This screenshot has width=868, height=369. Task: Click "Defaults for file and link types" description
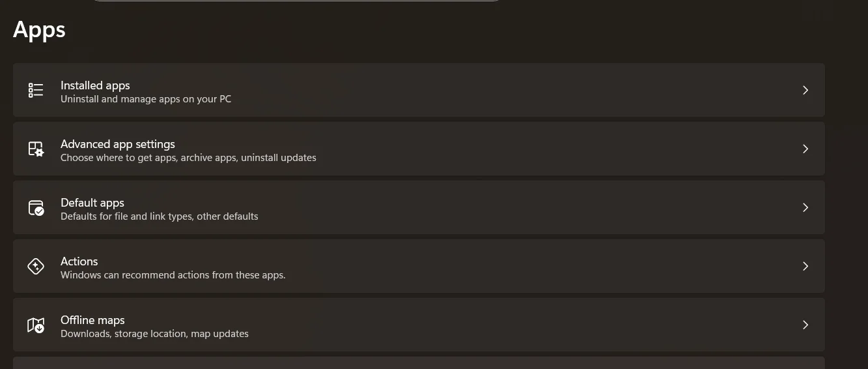point(127,216)
